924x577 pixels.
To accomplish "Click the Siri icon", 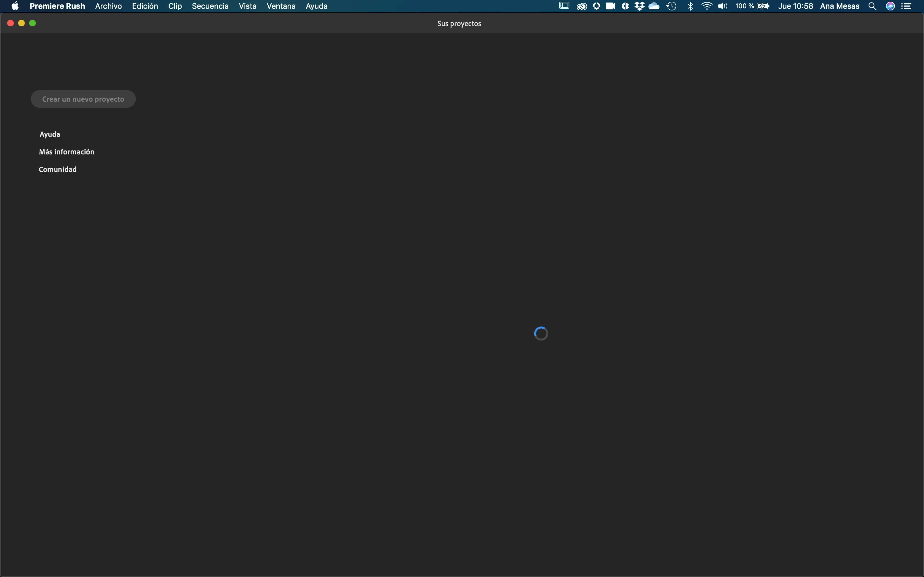I will point(890,6).
